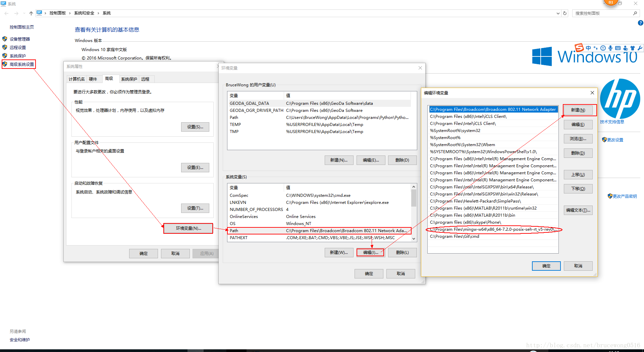Click the computer icon in breadcrumb
The width and height of the screenshot is (644, 352).
pos(39,13)
